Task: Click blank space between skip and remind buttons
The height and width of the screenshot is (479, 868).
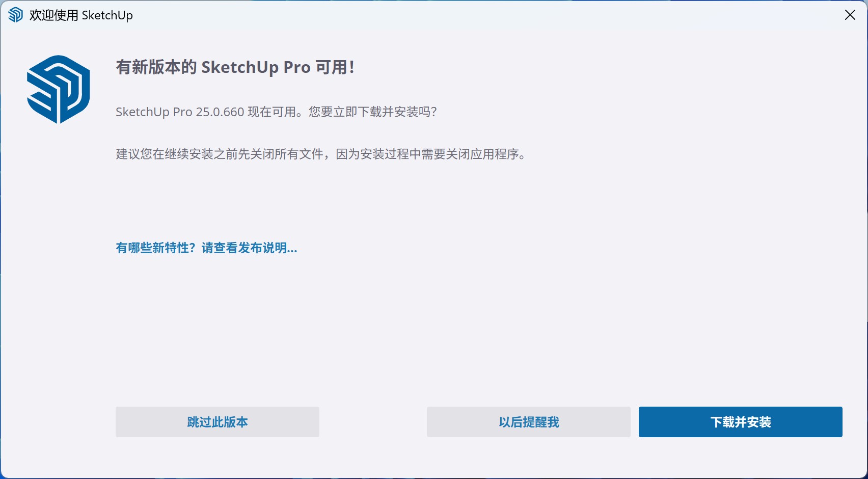Action: point(373,422)
